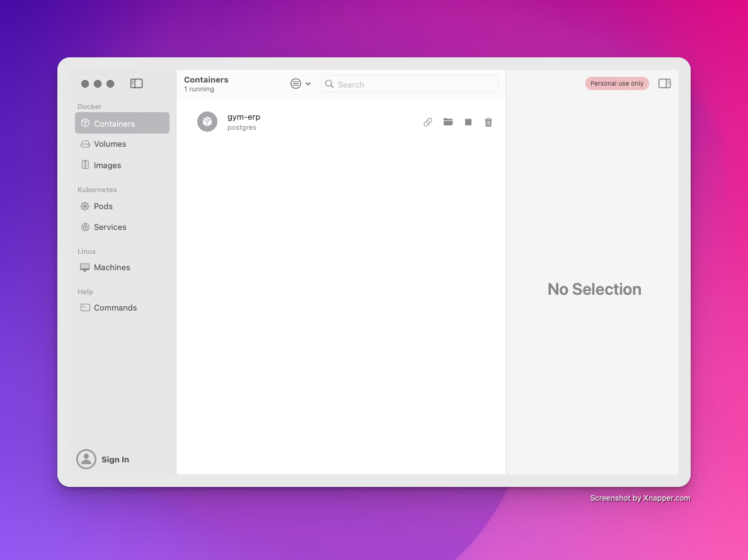
Task: Delete the gym-erp container
Action: click(x=488, y=122)
